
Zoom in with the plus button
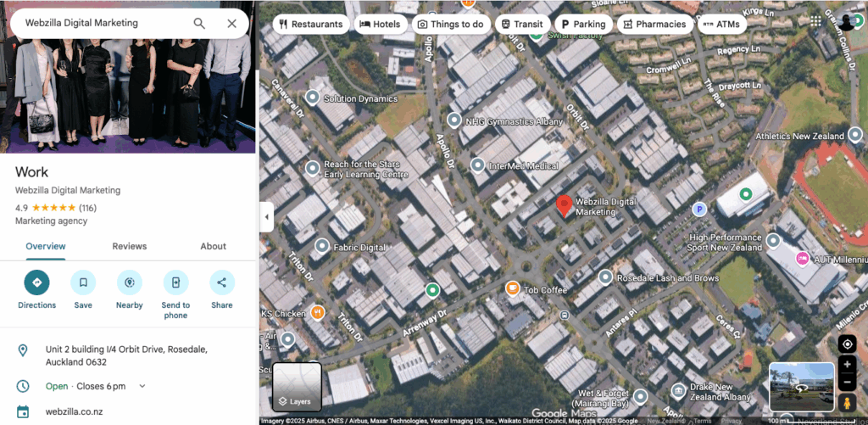pos(847,364)
